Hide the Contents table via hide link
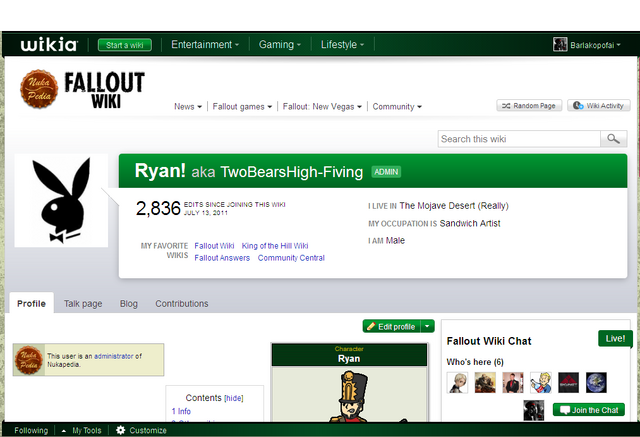The image size is (640, 437). point(234,398)
